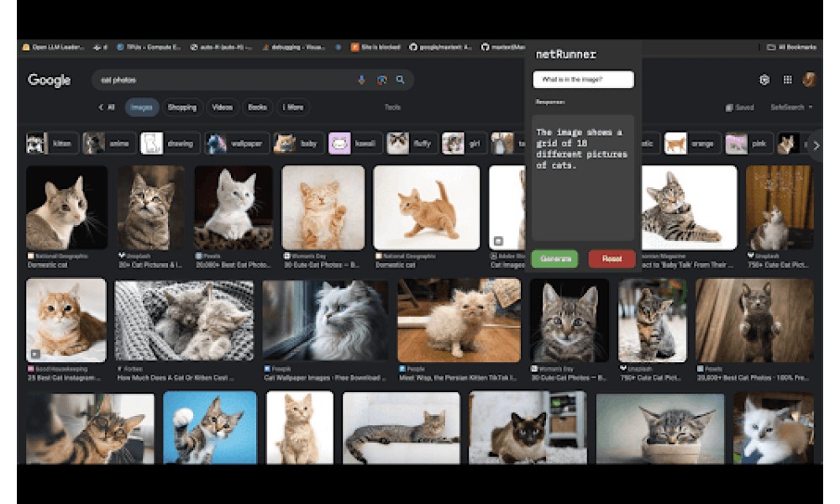Screen dimensions: 840x504
Task: Open '750+ Cute Cat Pict...' thumbnail in first row
Action: point(780,207)
